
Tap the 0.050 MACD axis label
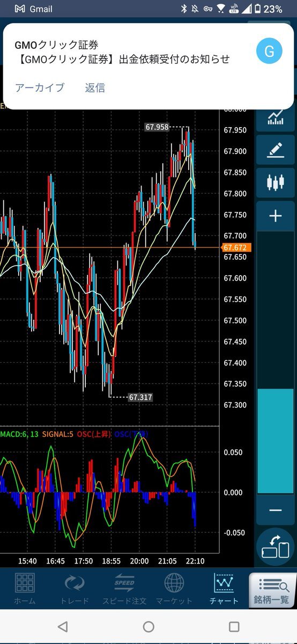coord(233,452)
